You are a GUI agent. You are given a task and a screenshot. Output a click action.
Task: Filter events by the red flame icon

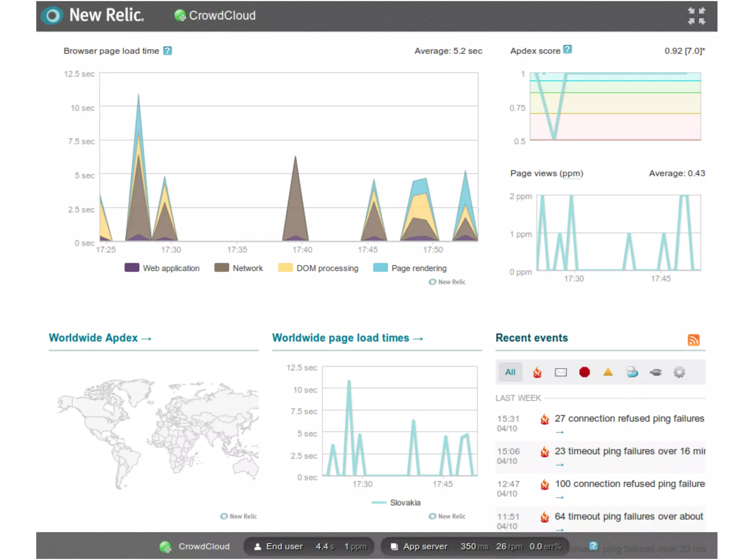pos(537,372)
